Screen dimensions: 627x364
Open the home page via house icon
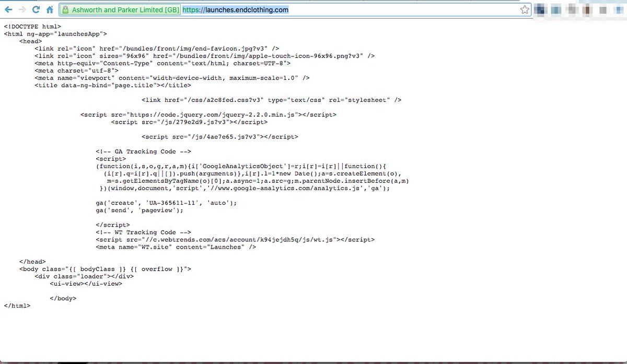[x=50, y=9]
